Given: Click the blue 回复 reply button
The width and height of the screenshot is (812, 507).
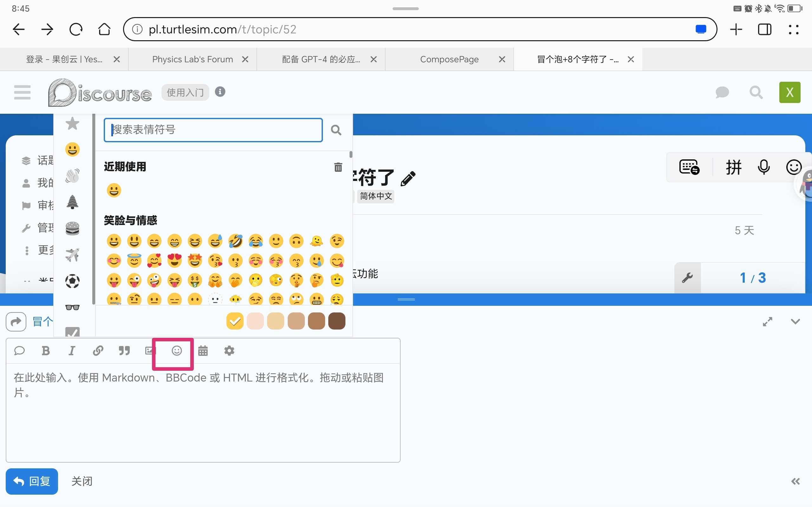Looking at the screenshot, I should (x=32, y=482).
